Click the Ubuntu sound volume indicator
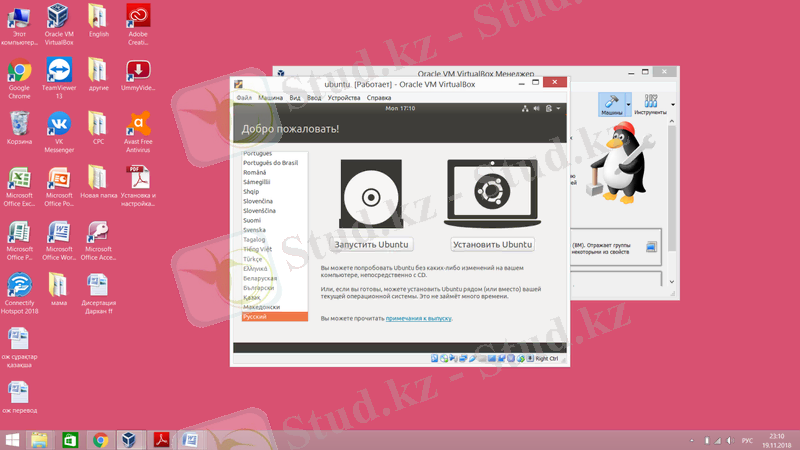Viewport: 800px width, 450px height. coord(537,108)
